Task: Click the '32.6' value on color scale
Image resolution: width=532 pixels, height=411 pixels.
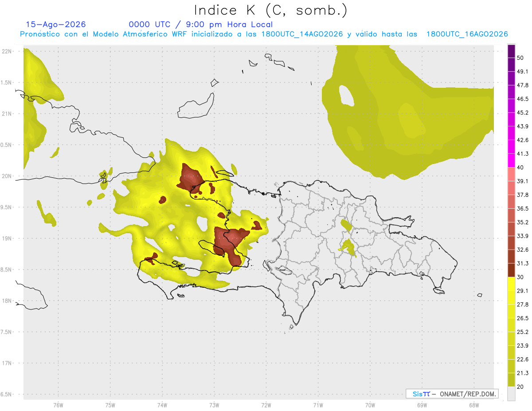Action: point(523,250)
